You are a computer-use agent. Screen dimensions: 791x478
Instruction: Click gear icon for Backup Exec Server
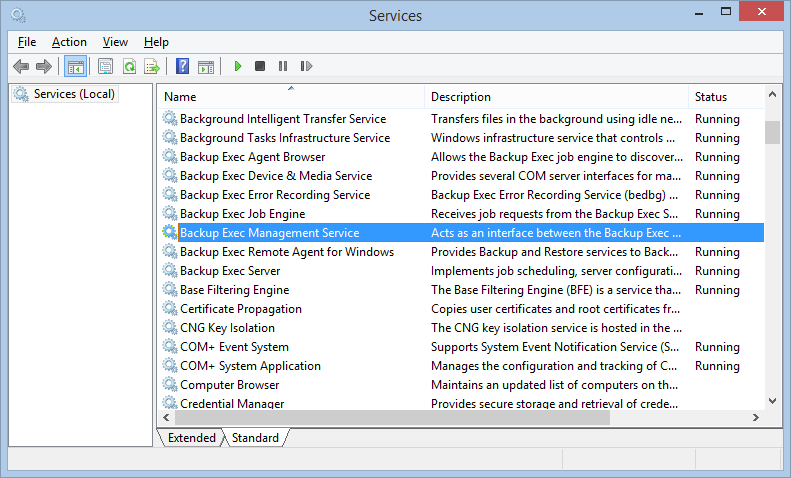click(x=170, y=270)
